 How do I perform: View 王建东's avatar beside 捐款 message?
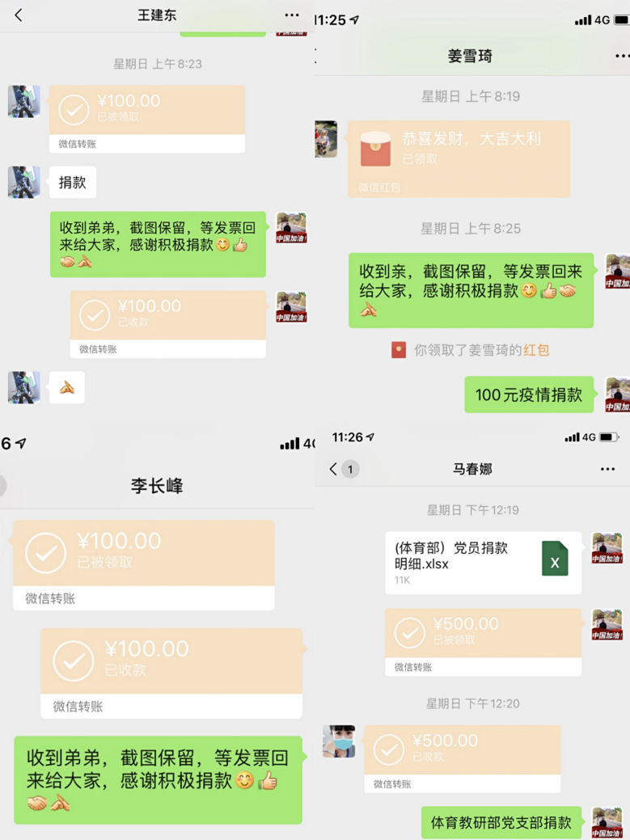click(x=24, y=182)
